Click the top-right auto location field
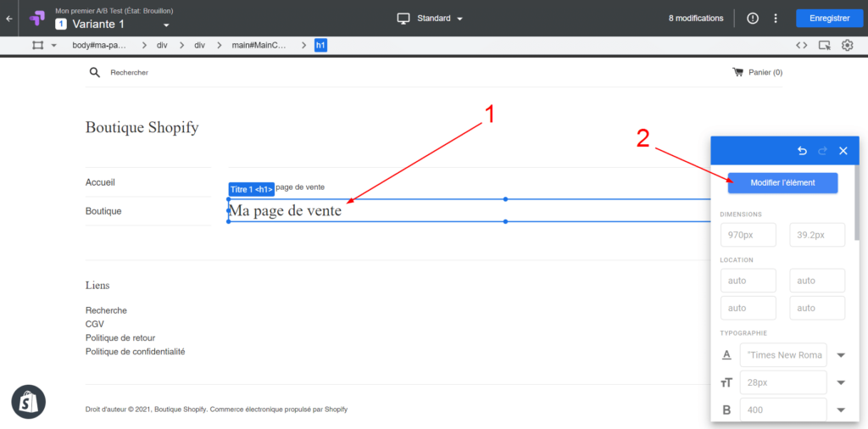868x429 pixels. (817, 281)
